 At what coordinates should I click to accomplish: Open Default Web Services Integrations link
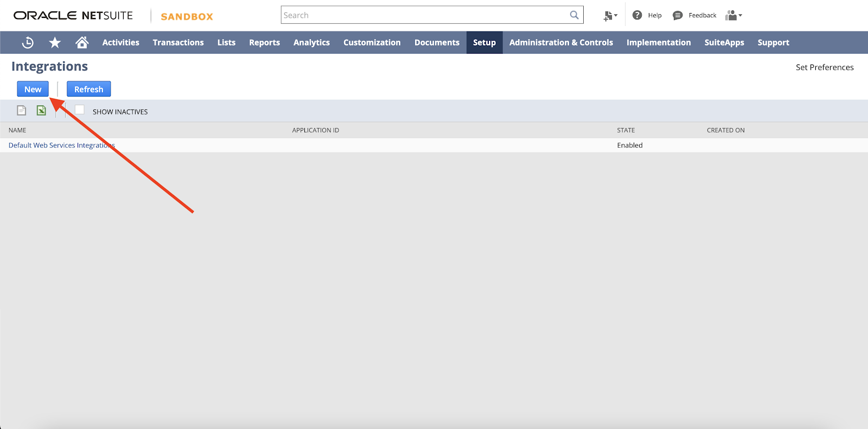[x=61, y=145]
